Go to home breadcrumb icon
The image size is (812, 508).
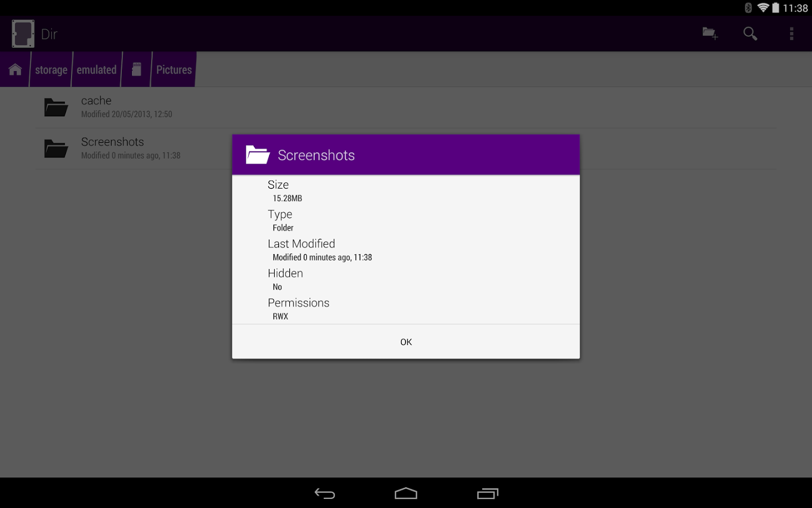point(15,69)
